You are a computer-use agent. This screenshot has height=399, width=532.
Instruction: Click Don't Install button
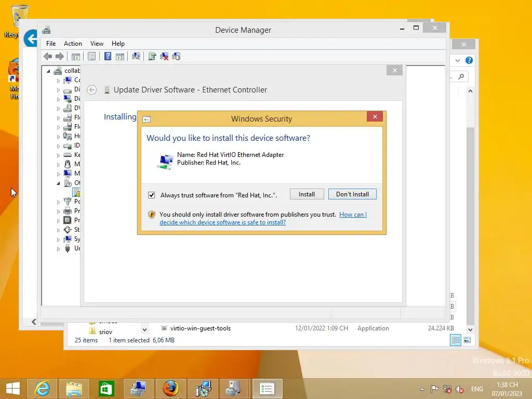352,194
